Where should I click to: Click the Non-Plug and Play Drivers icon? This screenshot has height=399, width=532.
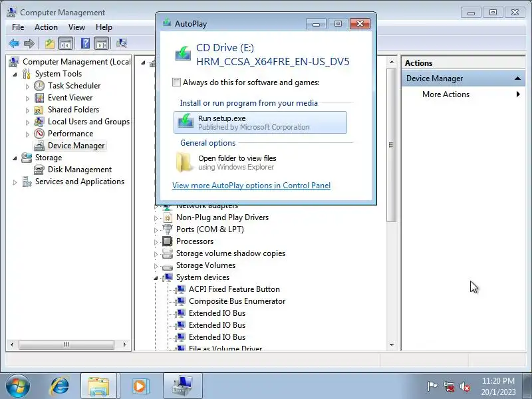pyautogui.click(x=168, y=217)
